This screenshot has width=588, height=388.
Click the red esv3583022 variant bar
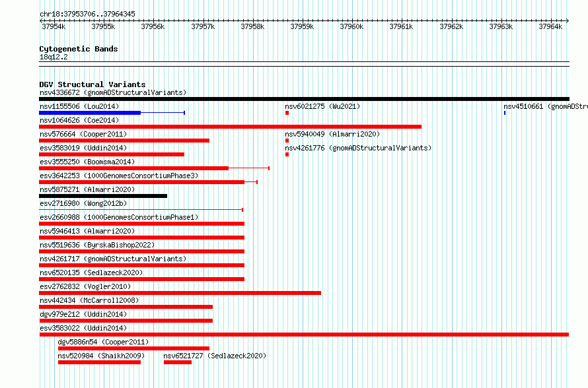pyautogui.click(x=304, y=335)
